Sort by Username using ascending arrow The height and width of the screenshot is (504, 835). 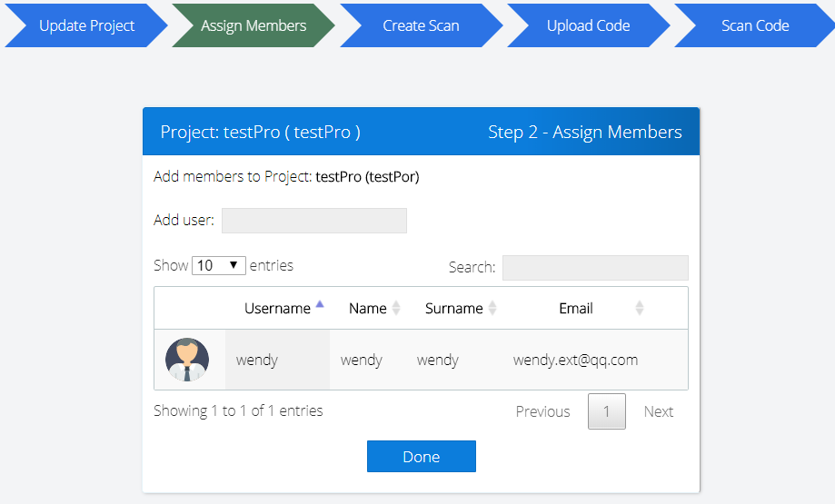pos(320,304)
